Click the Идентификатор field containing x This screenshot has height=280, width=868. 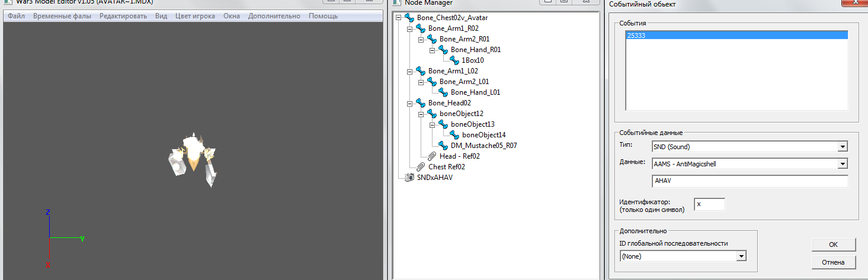pos(709,204)
